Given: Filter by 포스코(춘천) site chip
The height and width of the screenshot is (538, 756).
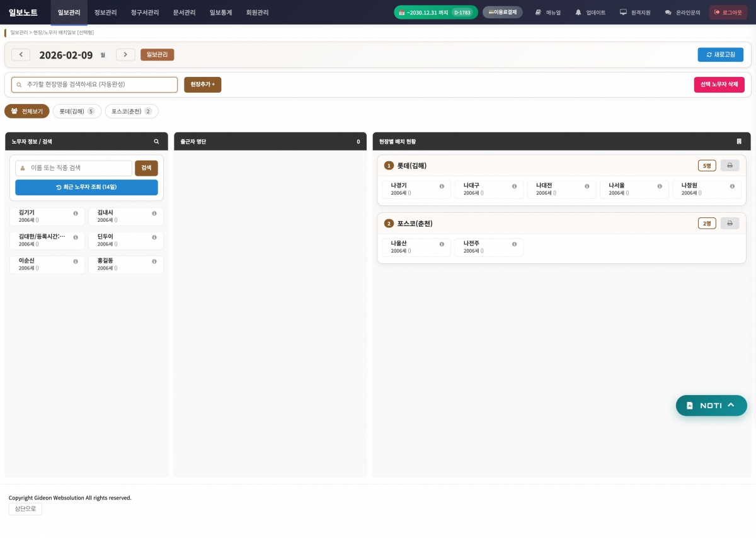Looking at the screenshot, I should coord(131,112).
